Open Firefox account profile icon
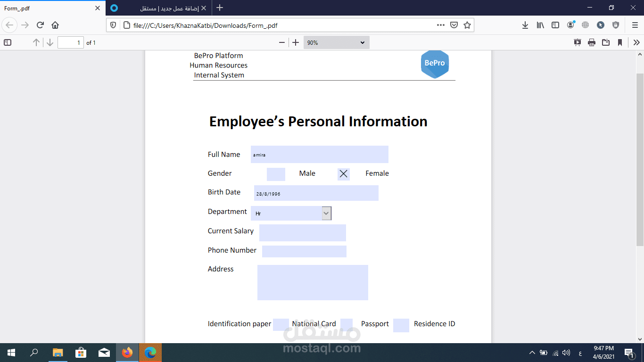This screenshot has width=644, height=362. click(570, 25)
